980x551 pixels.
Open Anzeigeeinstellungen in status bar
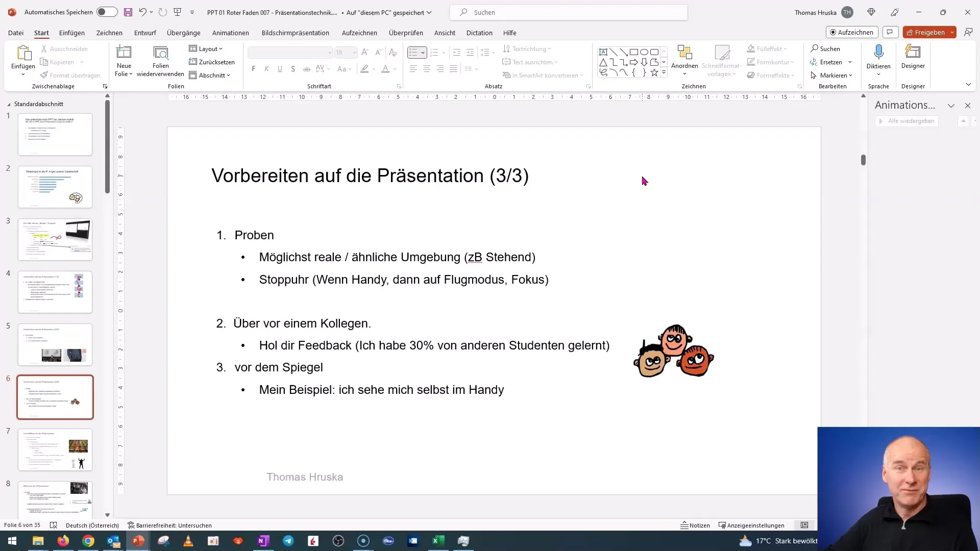tap(751, 525)
